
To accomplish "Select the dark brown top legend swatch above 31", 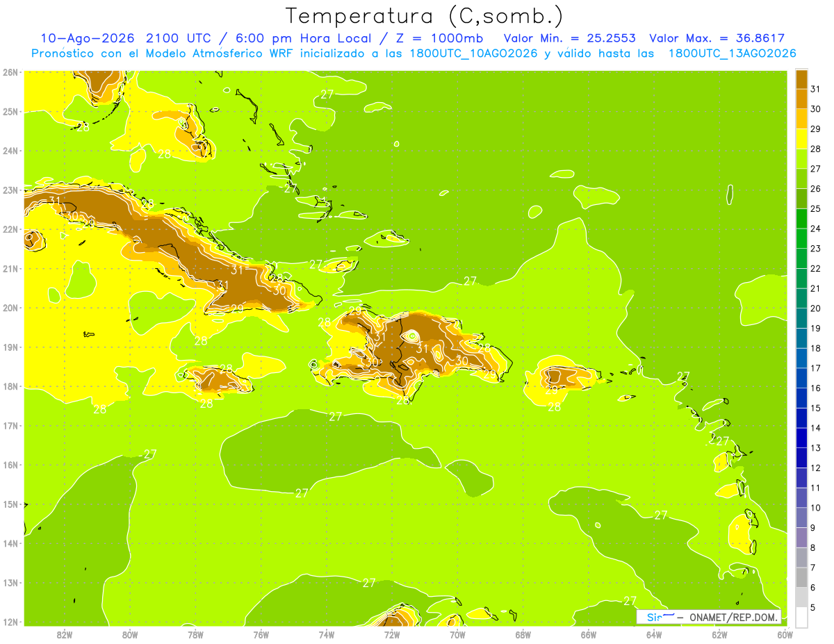I will [x=801, y=79].
